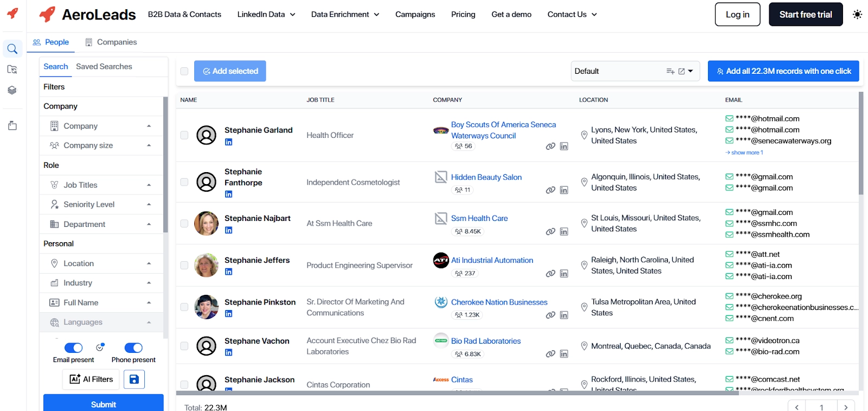Toggle the Email present switch
The image size is (868, 411).
73,347
